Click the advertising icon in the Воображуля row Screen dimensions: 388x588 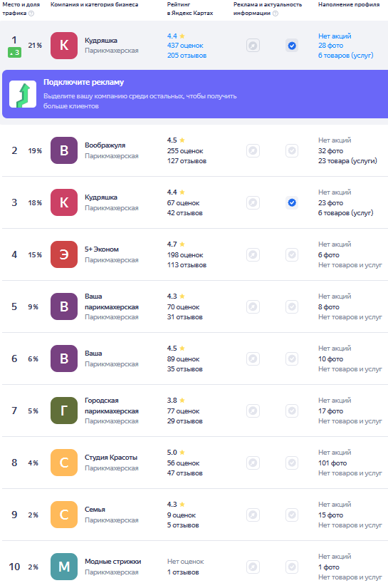pos(253,151)
